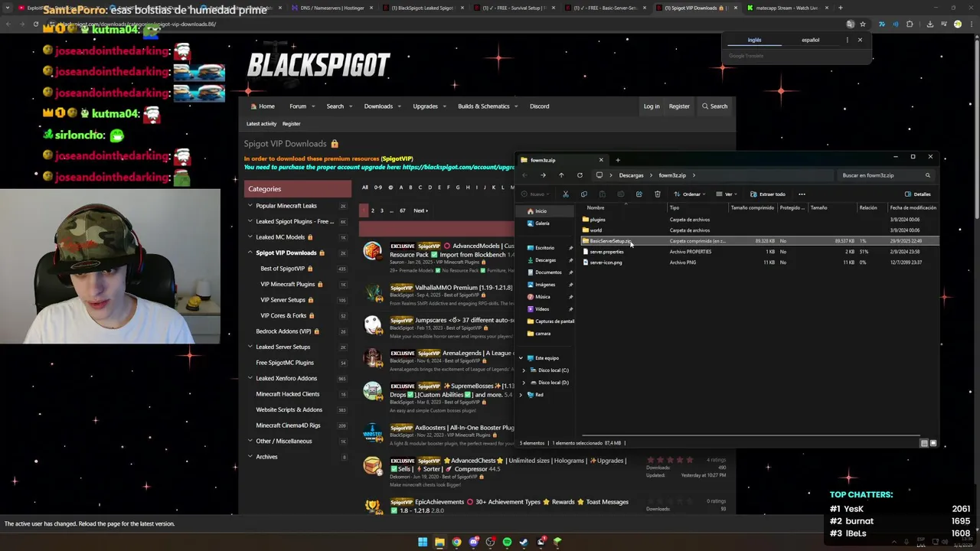Open Explorer's three-dot more options menu

[x=802, y=194]
